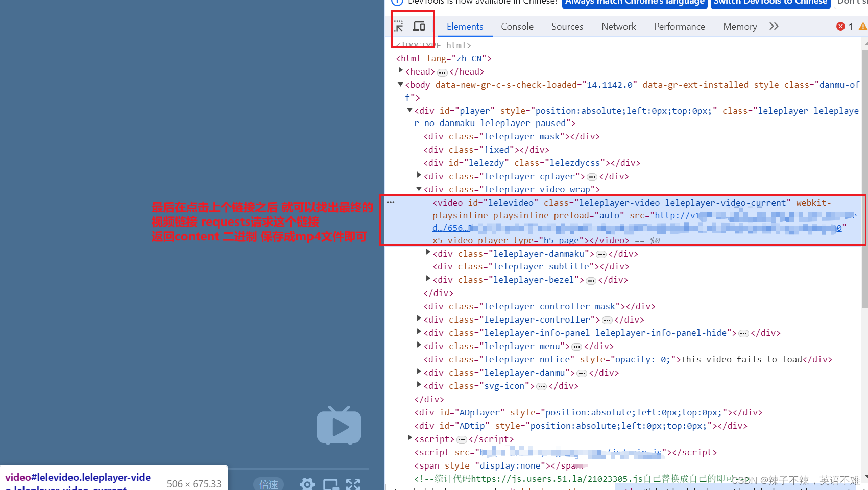Click ellipsis badge in head element
Screen dimensions: 868x490
pos(442,72)
